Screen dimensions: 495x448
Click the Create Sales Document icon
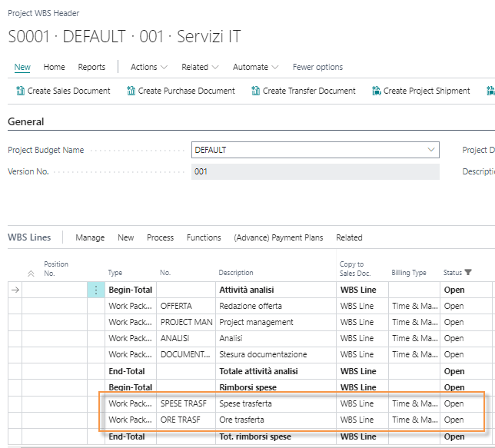pos(20,91)
